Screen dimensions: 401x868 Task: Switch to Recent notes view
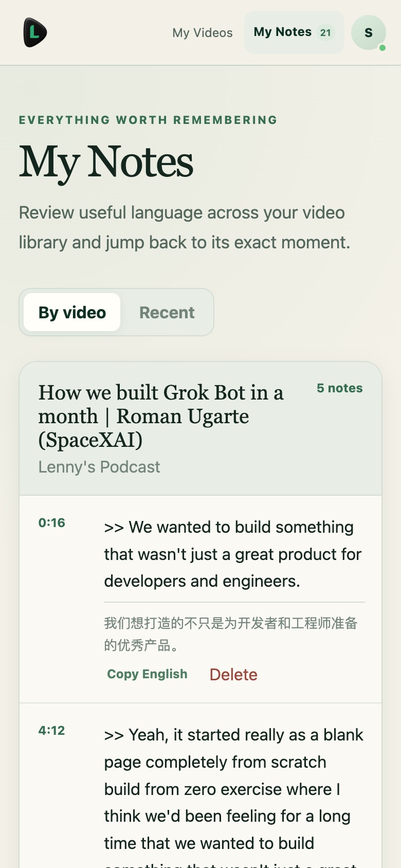[167, 312]
